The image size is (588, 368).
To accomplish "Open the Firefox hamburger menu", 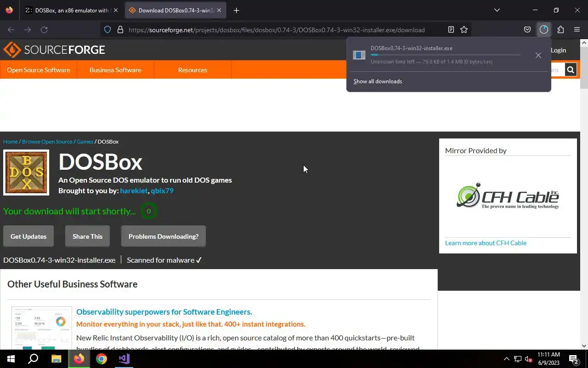I will pyautogui.click(x=577, y=29).
